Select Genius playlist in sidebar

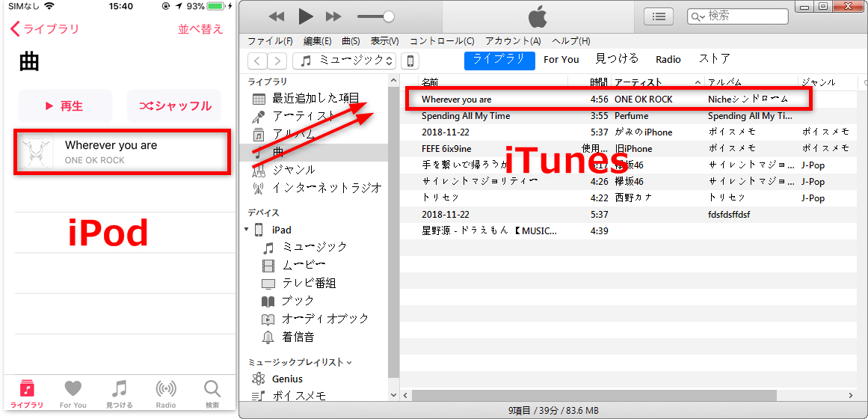[287, 379]
